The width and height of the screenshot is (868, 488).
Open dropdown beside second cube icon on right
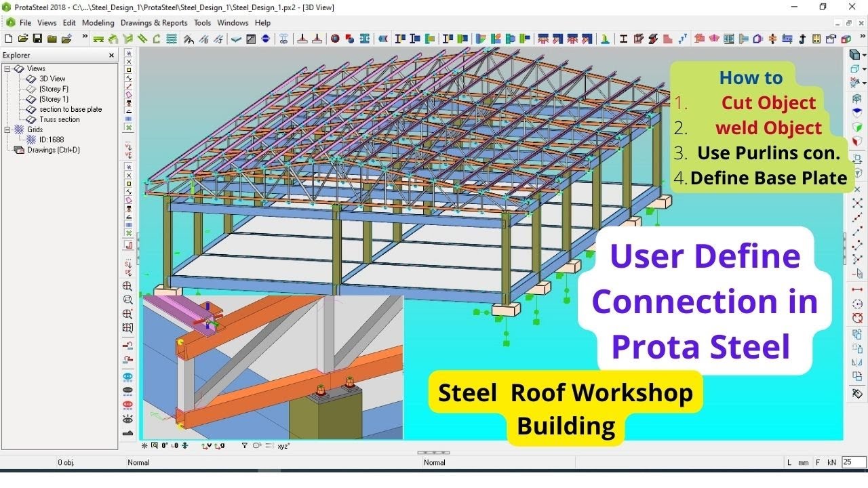(x=864, y=68)
